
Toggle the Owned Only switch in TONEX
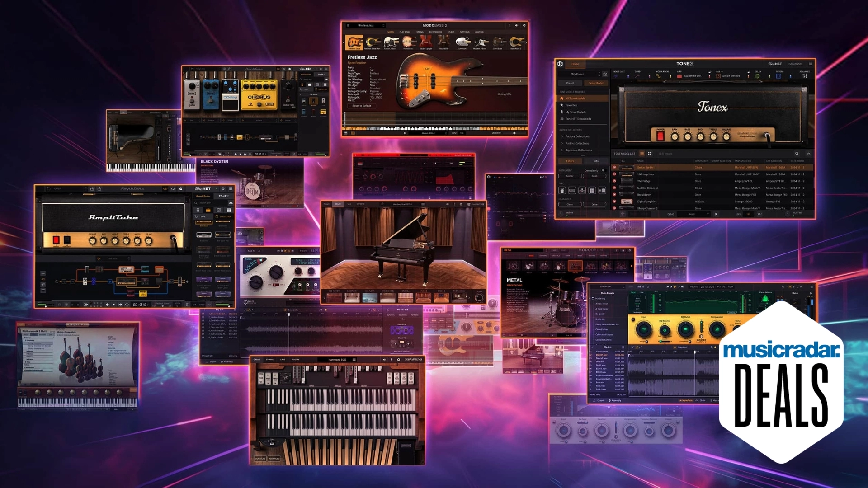[603, 170]
